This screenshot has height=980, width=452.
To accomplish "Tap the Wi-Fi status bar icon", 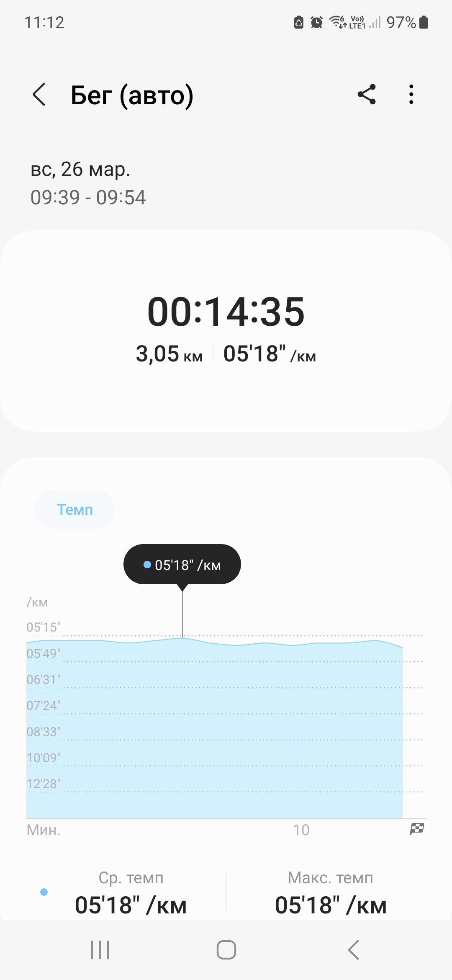I will [x=337, y=22].
